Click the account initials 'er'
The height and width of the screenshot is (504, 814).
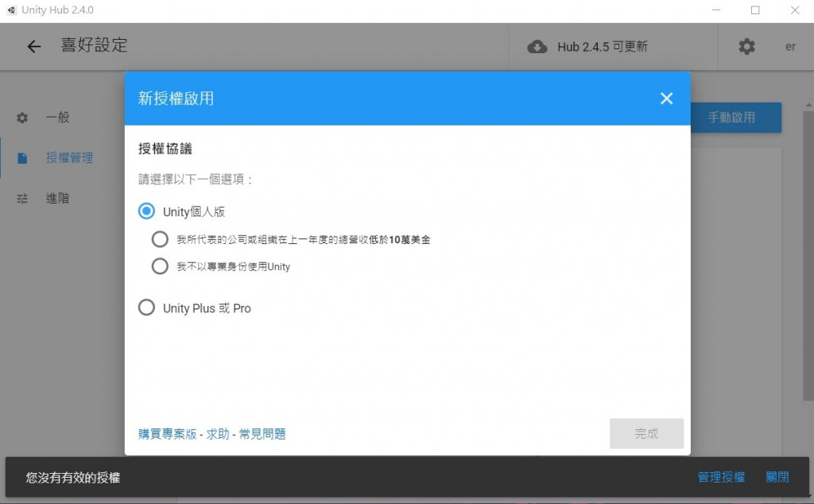click(790, 47)
